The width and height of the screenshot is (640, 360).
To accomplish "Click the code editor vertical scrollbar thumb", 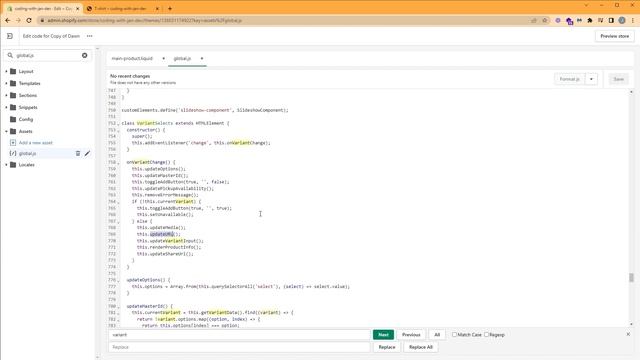I will 631,278.
